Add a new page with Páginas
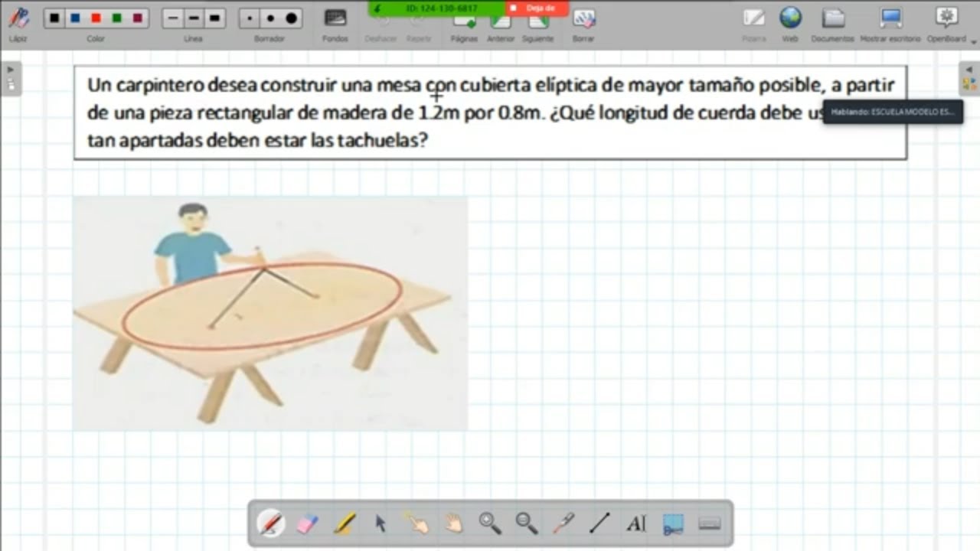The width and height of the screenshot is (980, 551). tap(464, 26)
